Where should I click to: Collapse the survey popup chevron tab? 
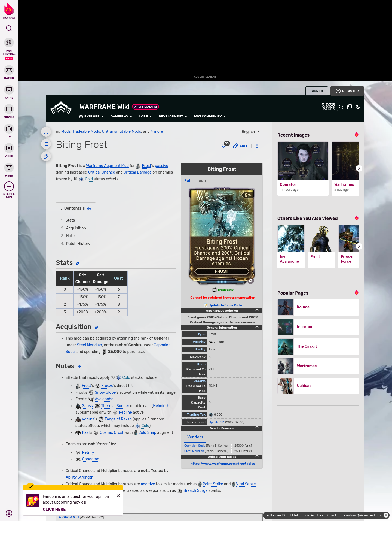[x=30, y=486]
